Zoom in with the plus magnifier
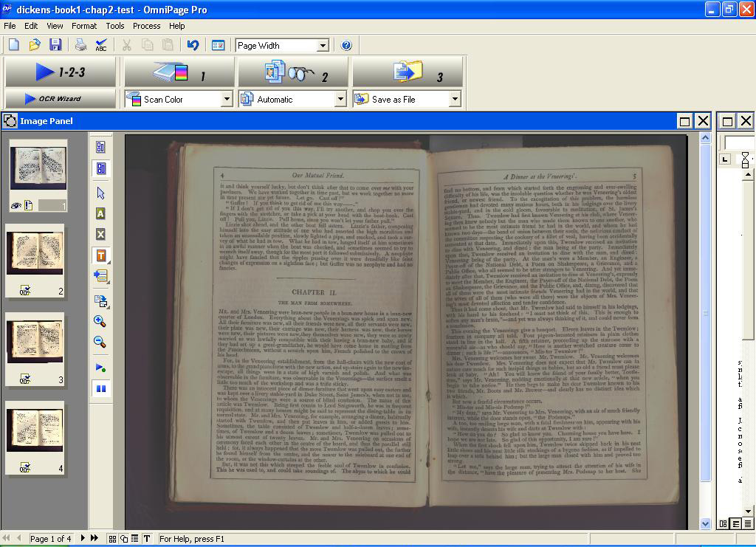The height and width of the screenshot is (547, 756). click(x=100, y=321)
